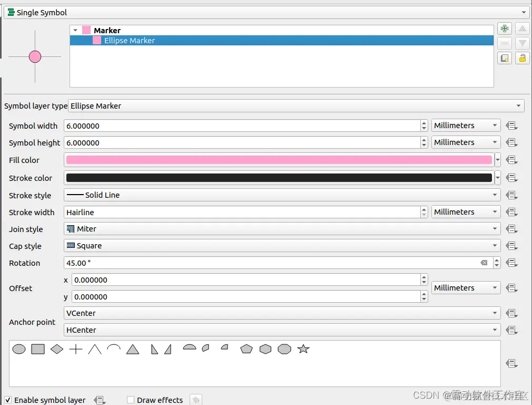
Task: Select the pentagon shape
Action: [x=247, y=349]
